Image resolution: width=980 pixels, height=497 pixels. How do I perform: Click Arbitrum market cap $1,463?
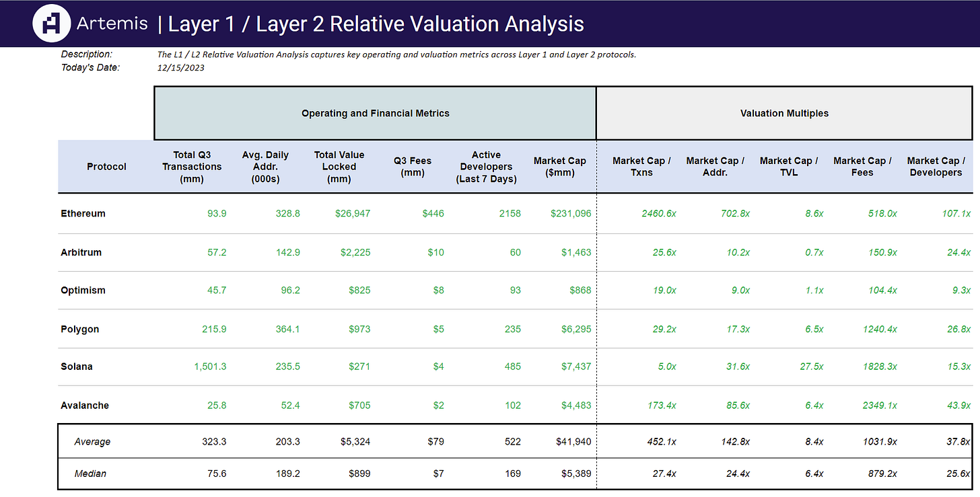pos(576,252)
